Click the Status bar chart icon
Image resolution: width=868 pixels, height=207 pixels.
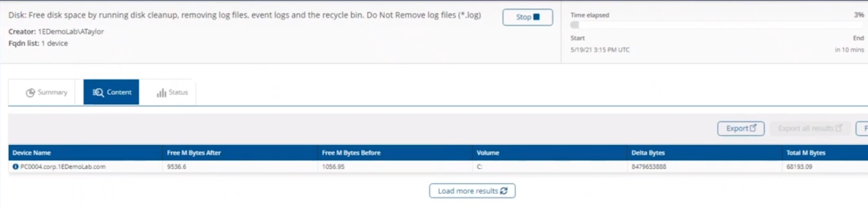click(161, 93)
